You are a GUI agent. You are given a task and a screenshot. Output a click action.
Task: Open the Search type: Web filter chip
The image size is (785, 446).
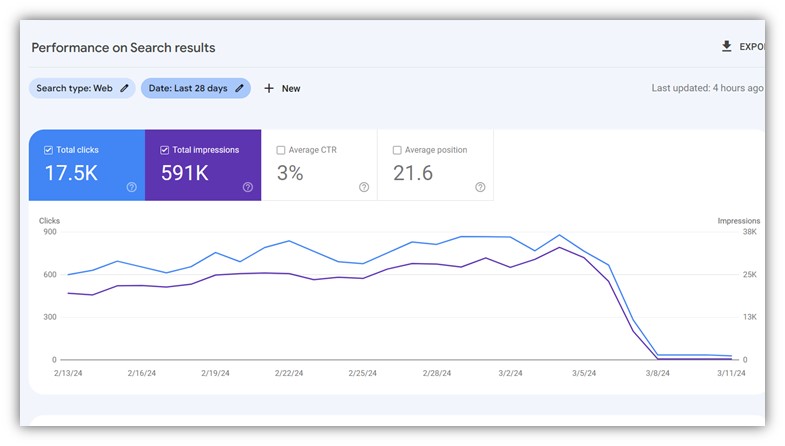coord(74,88)
